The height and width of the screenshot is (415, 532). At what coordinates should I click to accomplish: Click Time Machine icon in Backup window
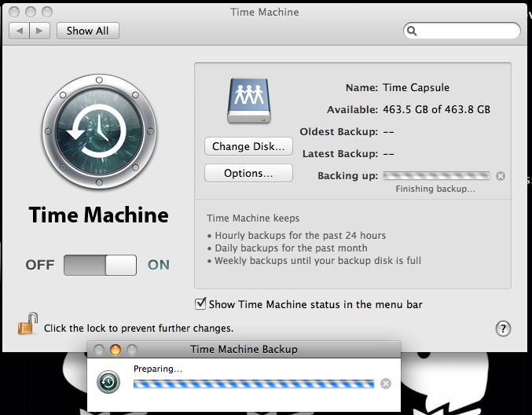click(x=108, y=382)
